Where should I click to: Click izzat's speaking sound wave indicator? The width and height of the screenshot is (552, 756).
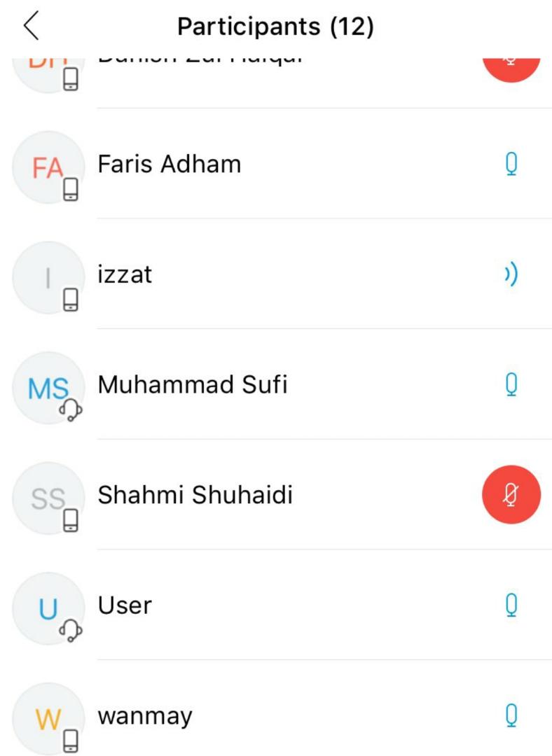coord(511,274)
